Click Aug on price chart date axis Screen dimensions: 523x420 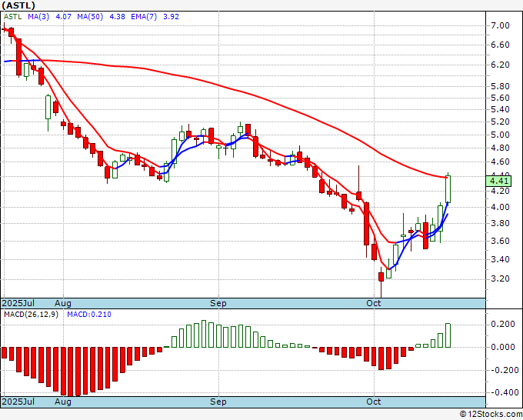[63, 303]
